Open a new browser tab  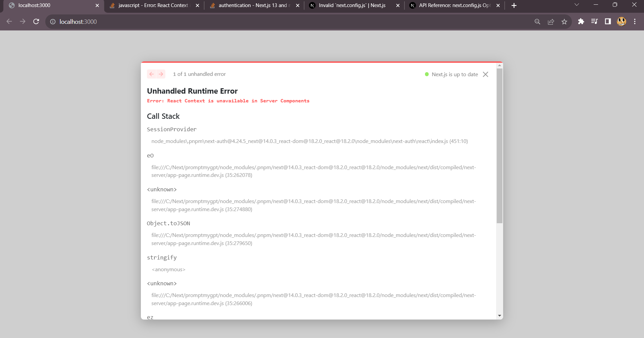514,5
